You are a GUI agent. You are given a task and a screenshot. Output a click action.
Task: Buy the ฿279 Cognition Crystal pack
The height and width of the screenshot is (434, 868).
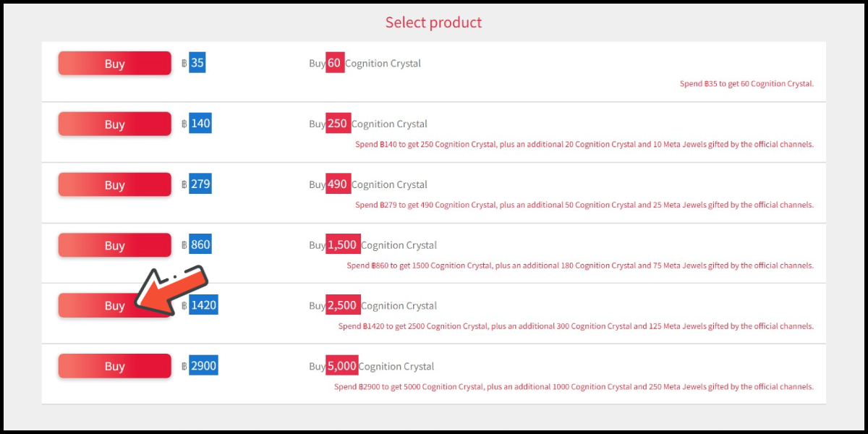[x=114, y=184]
